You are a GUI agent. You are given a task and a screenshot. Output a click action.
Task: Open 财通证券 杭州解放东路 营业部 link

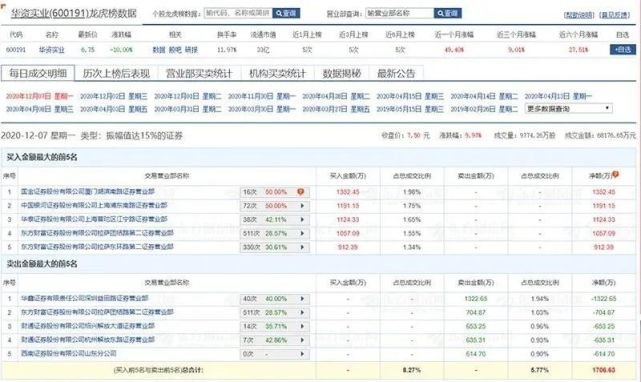(88, 340)
